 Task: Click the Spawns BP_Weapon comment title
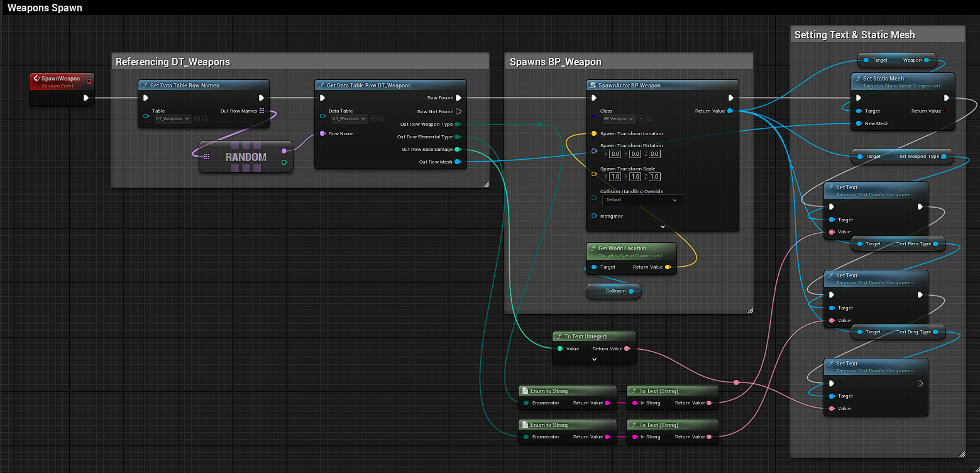click(556, 62)
